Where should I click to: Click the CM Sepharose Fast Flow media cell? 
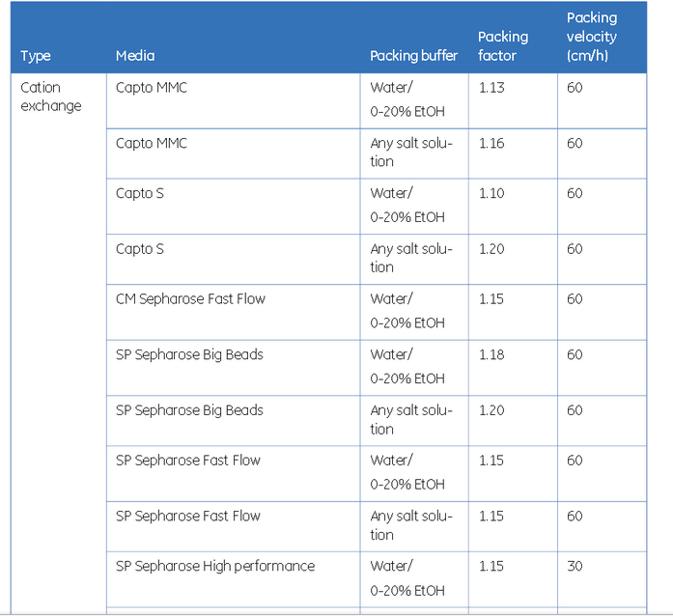[190, 299]
